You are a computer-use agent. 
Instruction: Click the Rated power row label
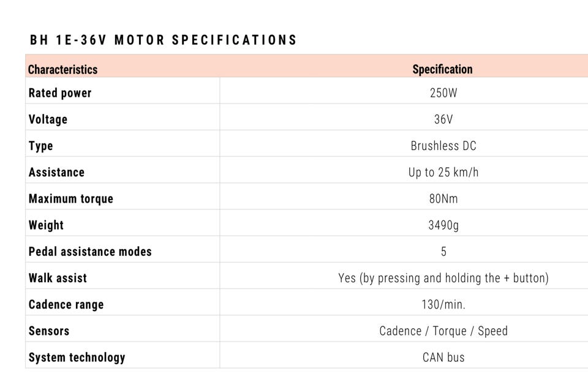pyautogui.click(x=60, y=93)
